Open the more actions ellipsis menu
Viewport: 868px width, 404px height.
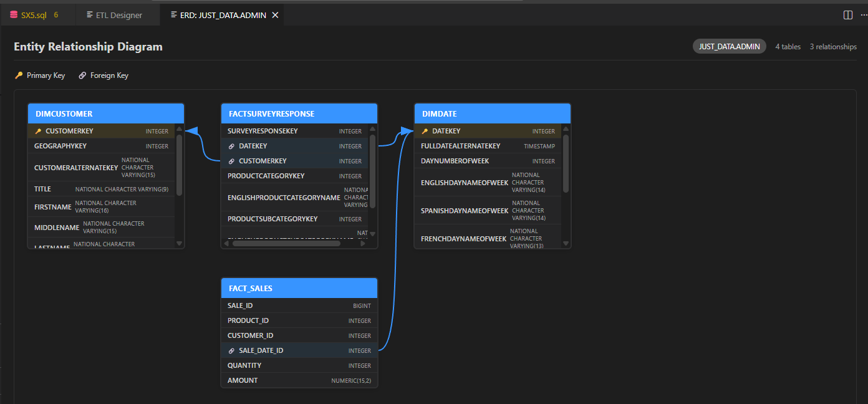click(x=863, y=15)
